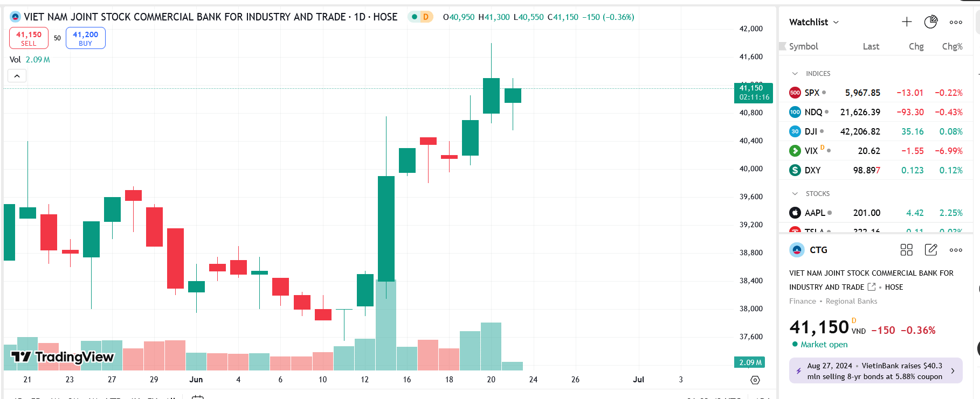Collapse the STOCKS section
The image size is (980, 399).
(796, 193)
